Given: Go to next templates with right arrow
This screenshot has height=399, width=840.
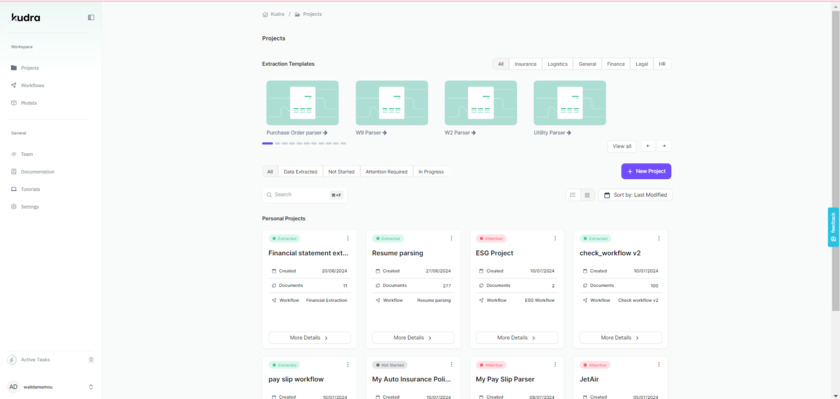Looking at the screenshot, I should click(664, 146).
